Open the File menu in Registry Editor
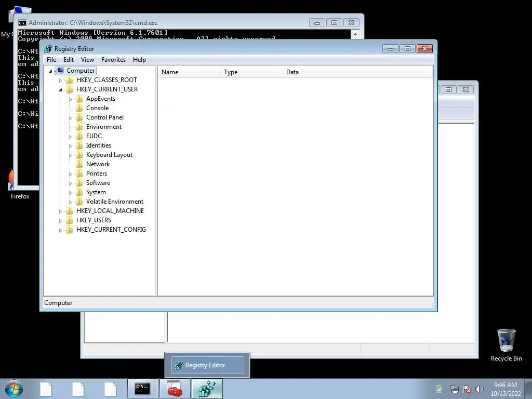This screenshot has height=399, width=532. coord(51,60)
